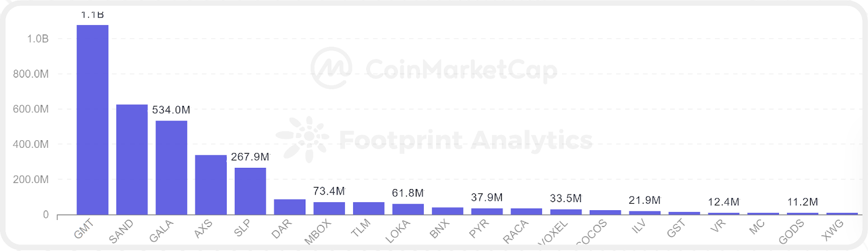Click the PYR x-axis label

coord(478,229)
